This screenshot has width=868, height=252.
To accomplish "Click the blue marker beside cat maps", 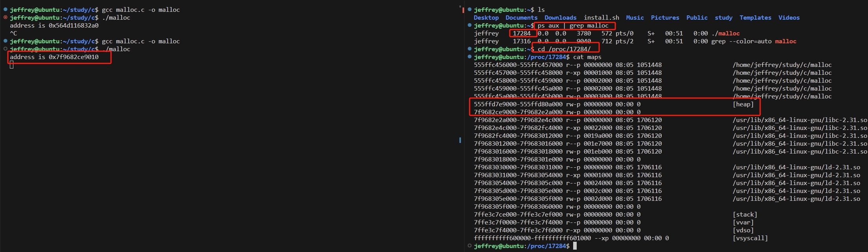I will click(469, 57).
